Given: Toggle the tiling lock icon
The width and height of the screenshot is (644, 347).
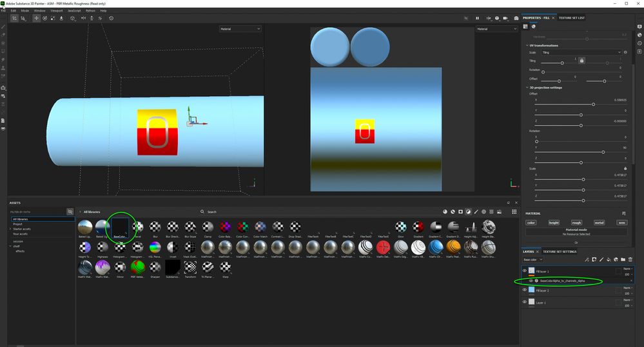Looking at the screenshot, I should tap(581, 61).
